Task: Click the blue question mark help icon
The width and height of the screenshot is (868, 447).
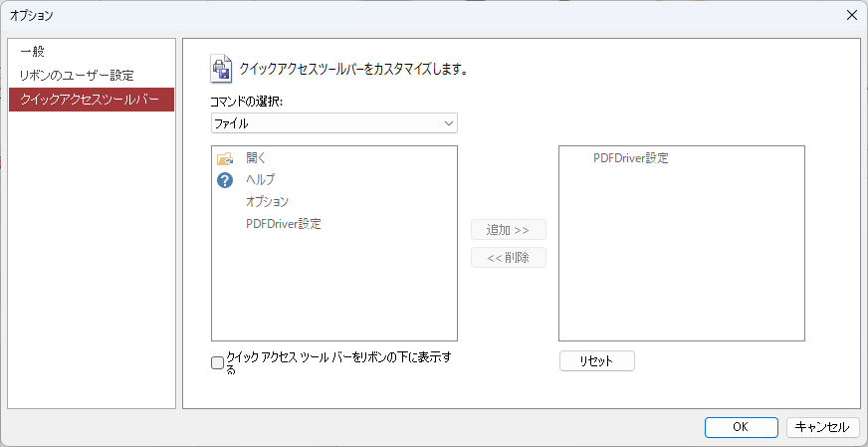Action: point(225,180)
